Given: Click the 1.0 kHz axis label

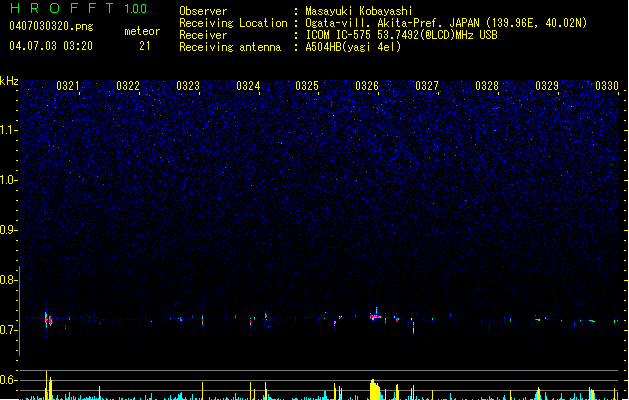Looking at the screenshot, I should pos(8,180).
